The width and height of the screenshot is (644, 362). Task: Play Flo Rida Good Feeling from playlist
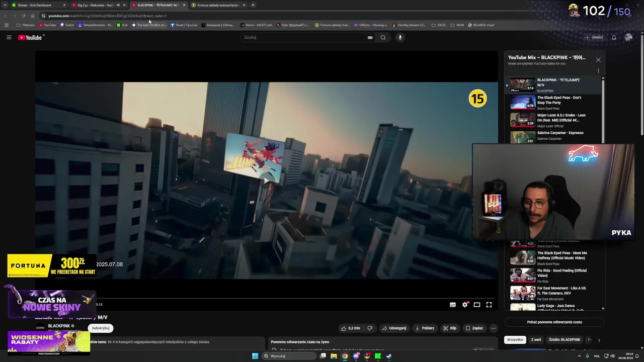point(553,275)
